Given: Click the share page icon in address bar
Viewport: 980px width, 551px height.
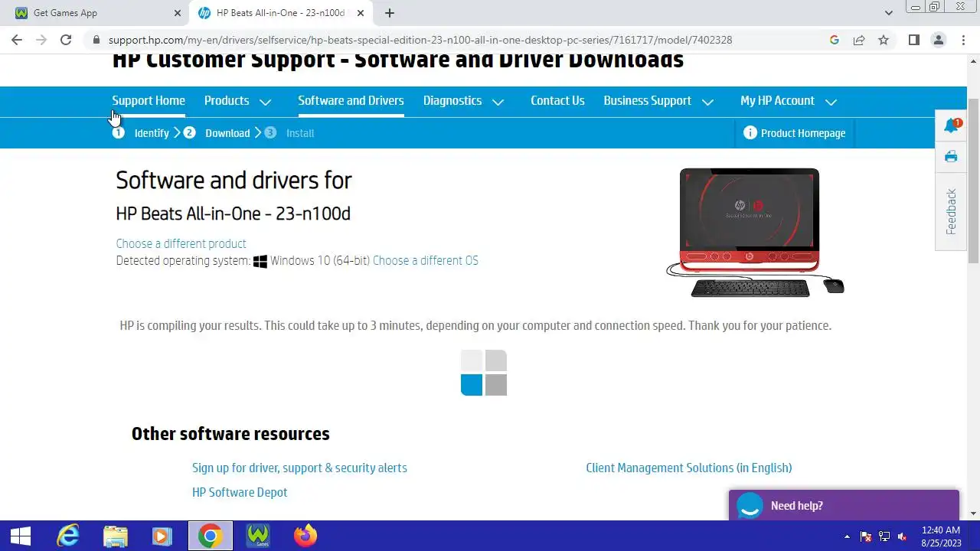Looking at the screenshot, I should (859, 40).
